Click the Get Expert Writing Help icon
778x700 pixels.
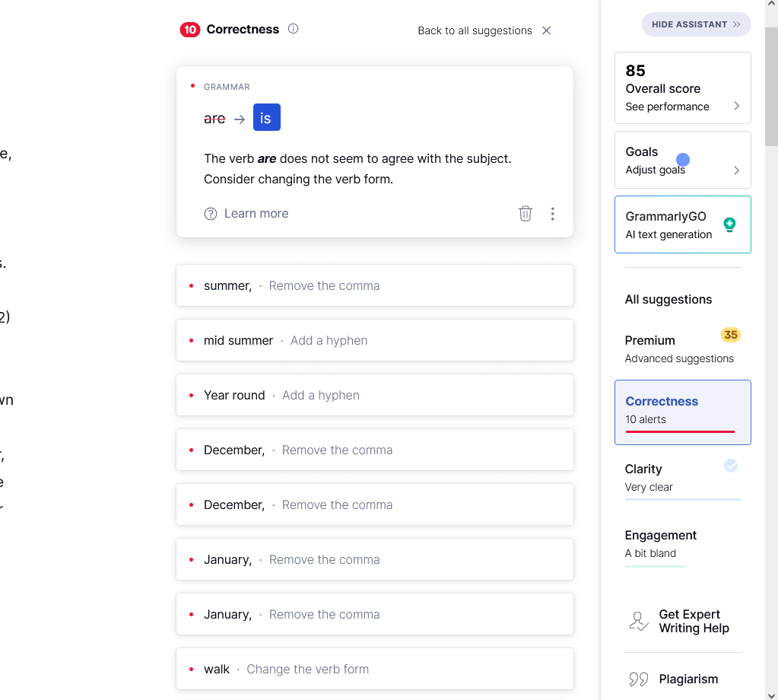(639, 621)
